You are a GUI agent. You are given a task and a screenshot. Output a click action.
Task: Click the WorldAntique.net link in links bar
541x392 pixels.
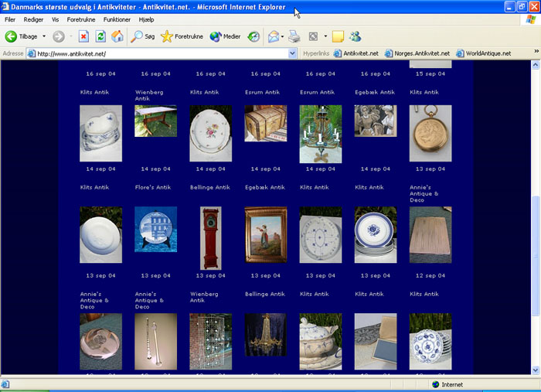(483, 54)
